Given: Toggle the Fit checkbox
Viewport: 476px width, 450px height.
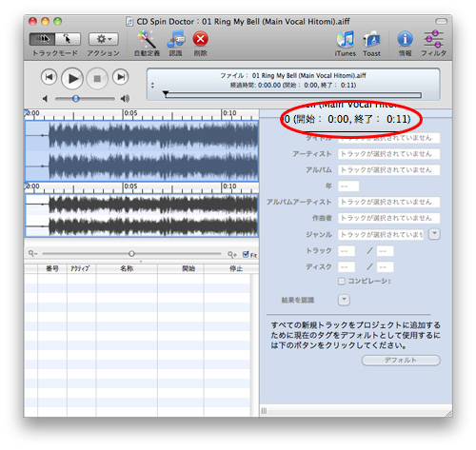Looking at the screenshot, I should tap(246, 254).
